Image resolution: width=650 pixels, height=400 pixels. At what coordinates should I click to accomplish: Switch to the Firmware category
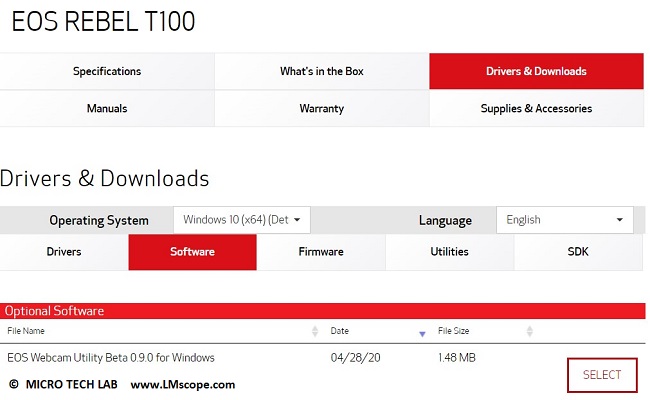tap(321, 252)
